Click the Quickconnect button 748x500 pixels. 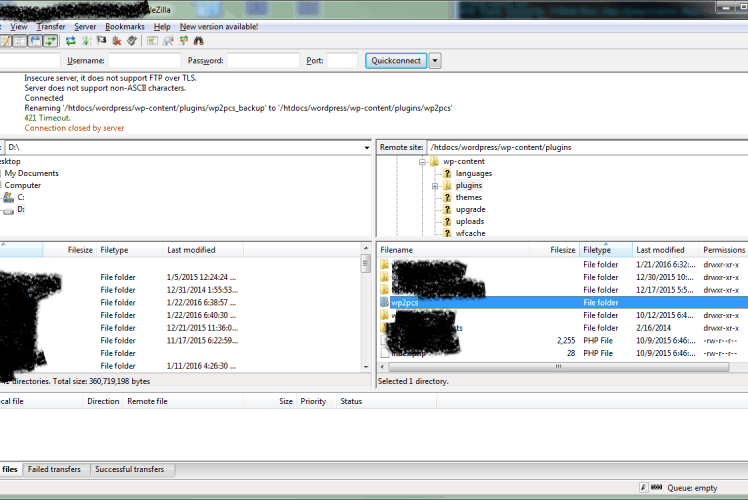click(x=396, y=61)
